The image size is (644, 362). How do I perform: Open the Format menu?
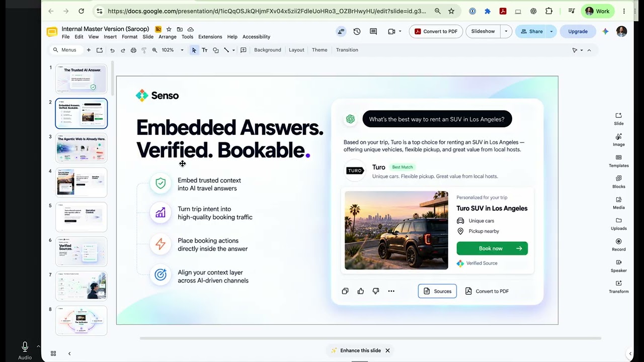pyautogui.click(x=129, y=37)
